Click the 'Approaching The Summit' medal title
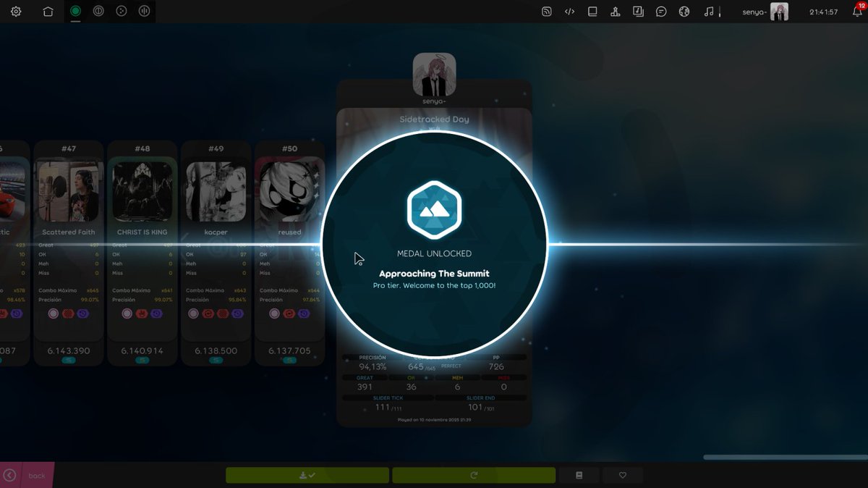Image resolution: width=868 pixels, height=488 pixels. [434, 274]
